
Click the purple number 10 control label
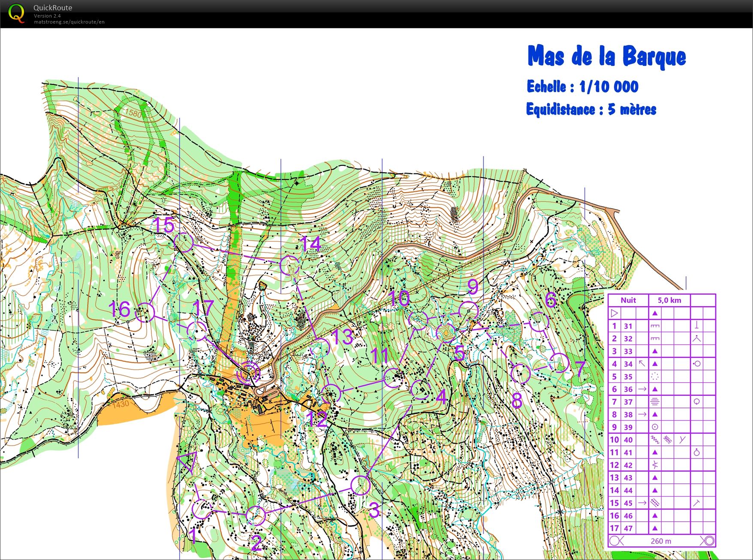pos(399,298)
